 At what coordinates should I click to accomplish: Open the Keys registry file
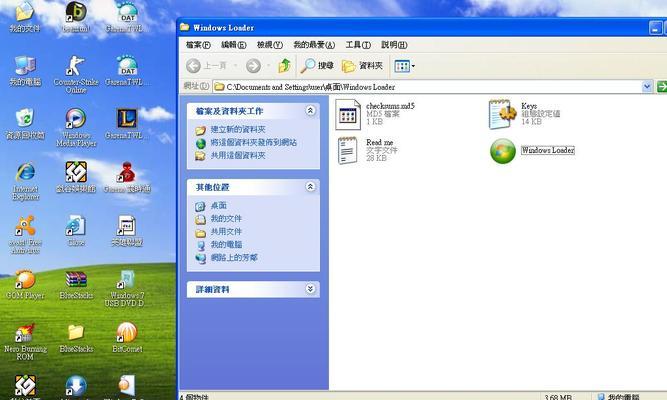click(524, 114)
